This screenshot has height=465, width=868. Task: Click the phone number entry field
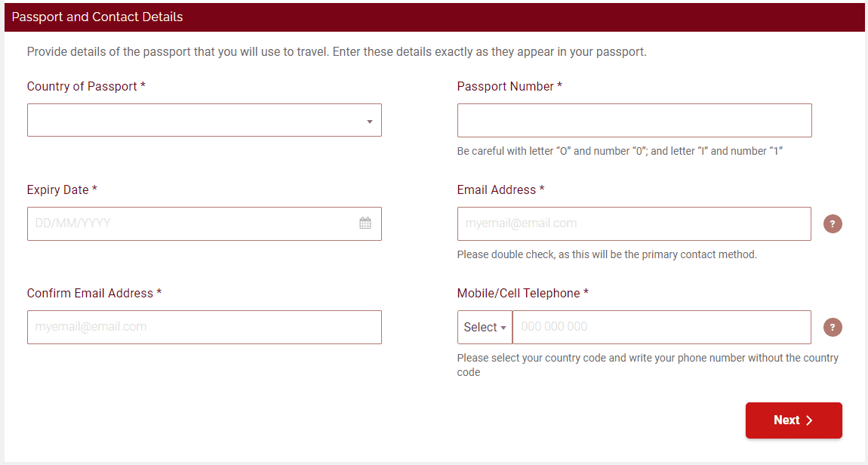(662, 327)
